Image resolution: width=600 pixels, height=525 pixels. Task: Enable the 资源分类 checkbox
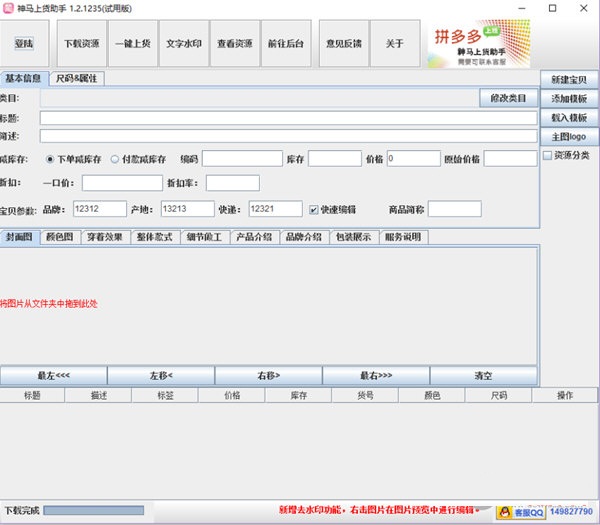click(x=547, y=155)
